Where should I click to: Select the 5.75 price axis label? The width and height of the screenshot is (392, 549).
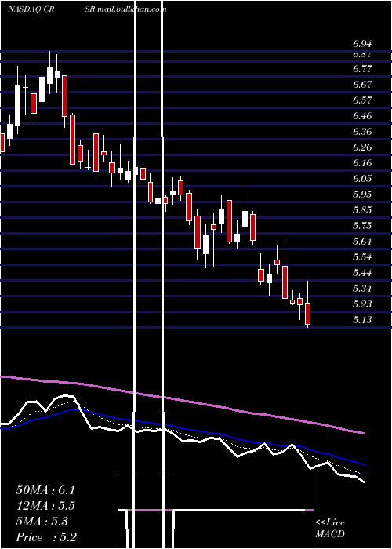[362, 226]
